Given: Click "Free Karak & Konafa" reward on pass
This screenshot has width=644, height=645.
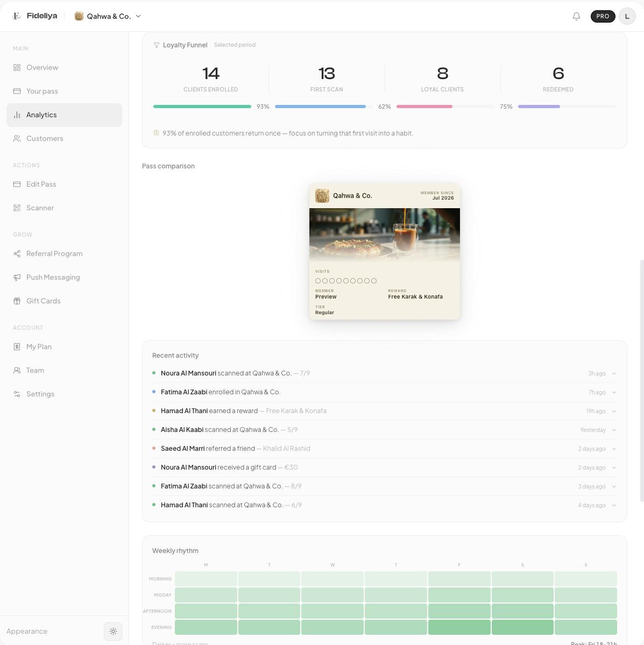Looking at the screenshot, I should coord(415,296).
